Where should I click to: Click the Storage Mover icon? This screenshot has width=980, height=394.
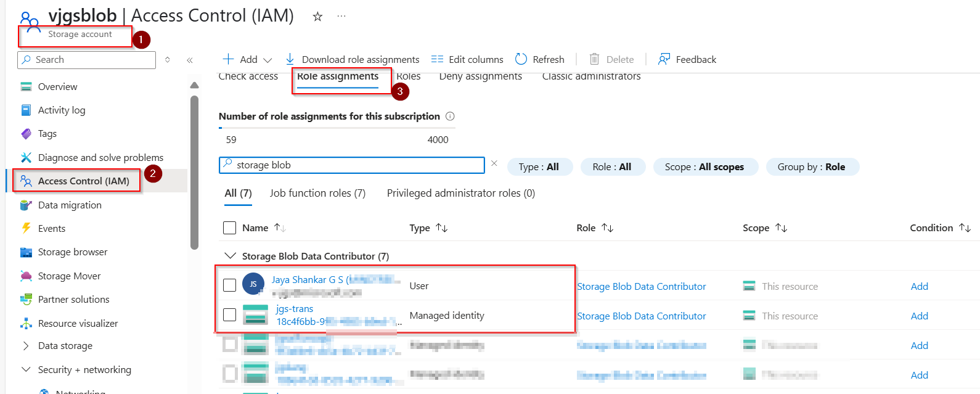26,276
